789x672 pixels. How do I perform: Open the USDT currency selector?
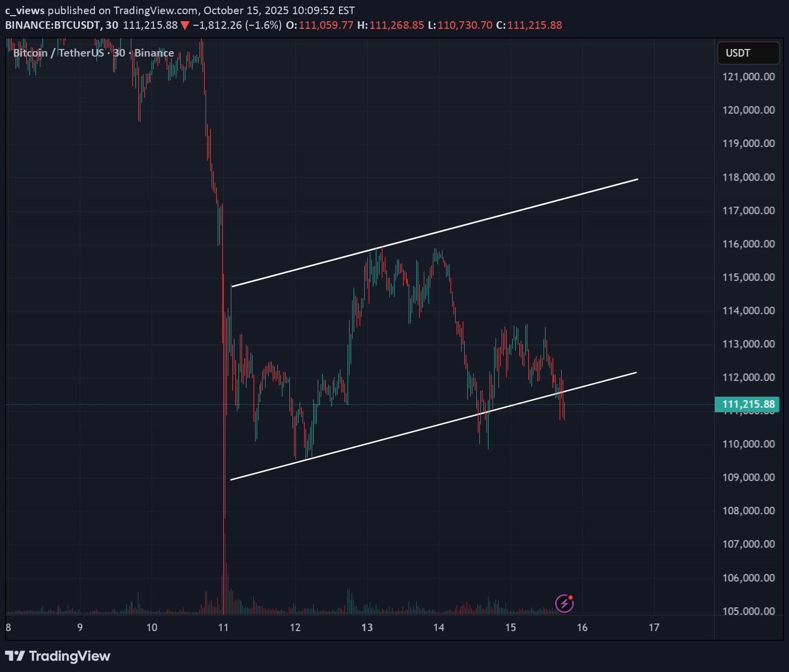[x=748, y=53]
